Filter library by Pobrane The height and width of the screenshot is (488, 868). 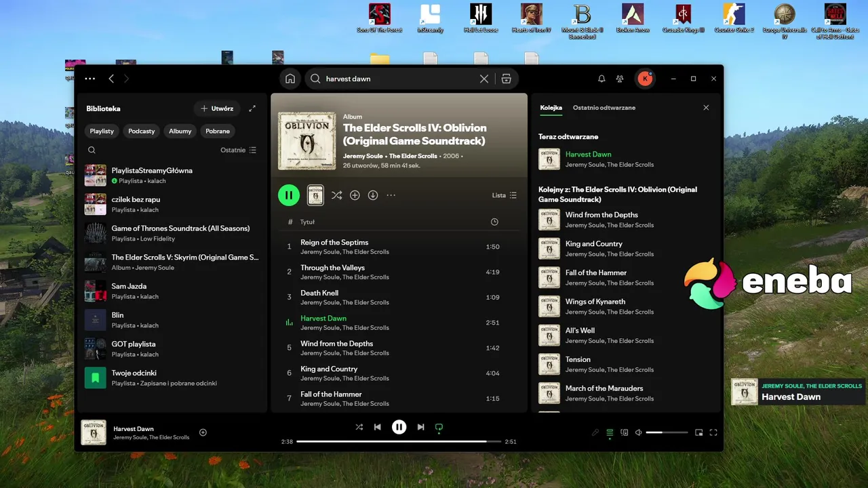218,131
